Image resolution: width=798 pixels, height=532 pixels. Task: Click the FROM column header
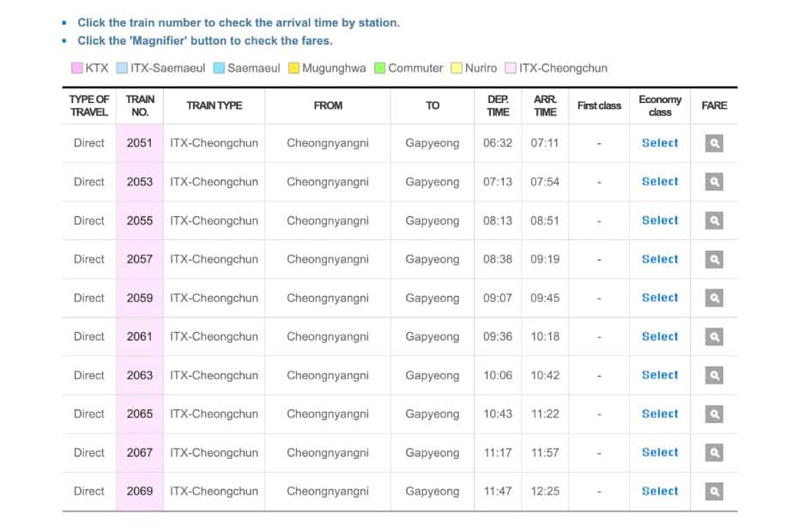tap(328, 106)
